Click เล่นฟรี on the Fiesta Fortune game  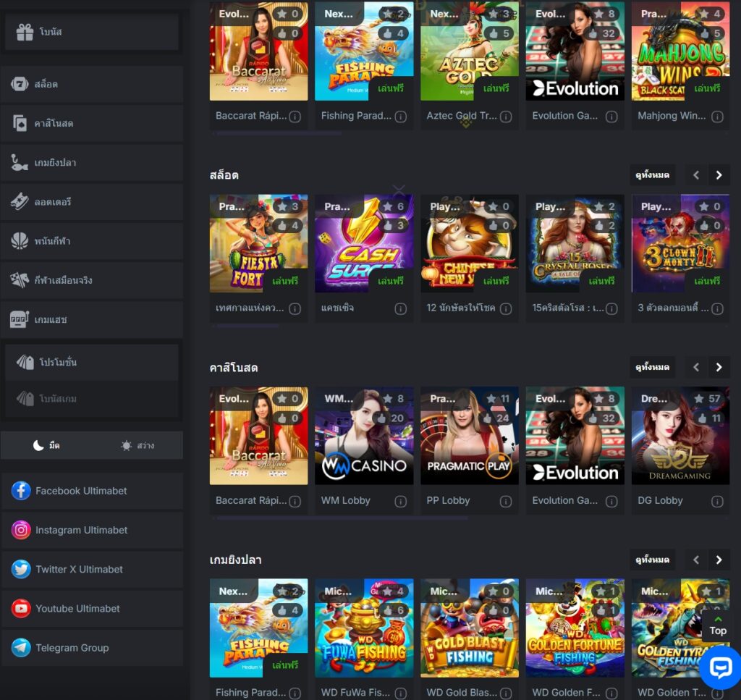click(x=286, y=281)
